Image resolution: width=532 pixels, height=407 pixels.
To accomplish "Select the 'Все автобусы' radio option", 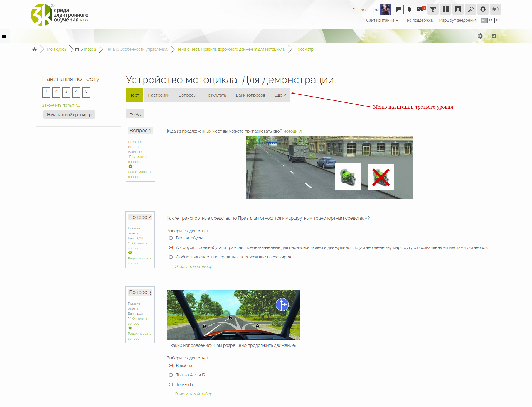I will pyautogui.click(x=171, y=238).
